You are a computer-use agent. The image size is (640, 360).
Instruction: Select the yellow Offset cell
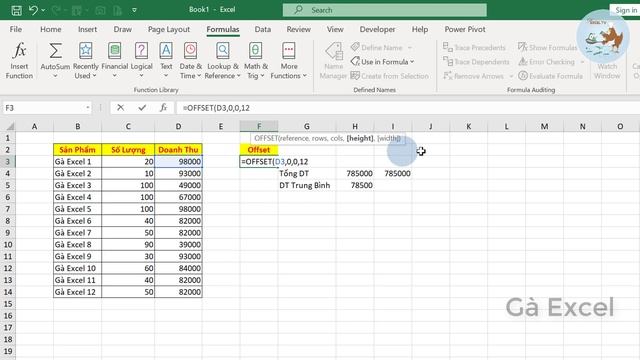[259, 150]
